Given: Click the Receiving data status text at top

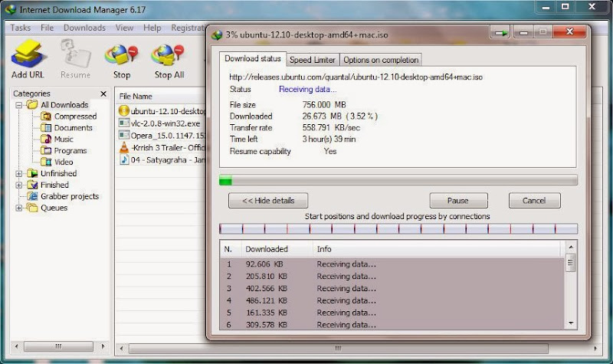Looking at the screenshot, I should tap(308, 89).
